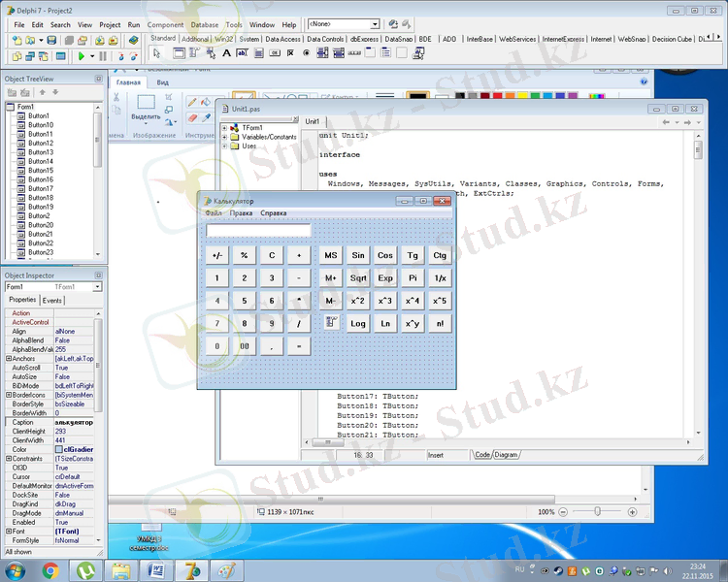Click the Save icon in Delphi toolbar

point(51,41)
